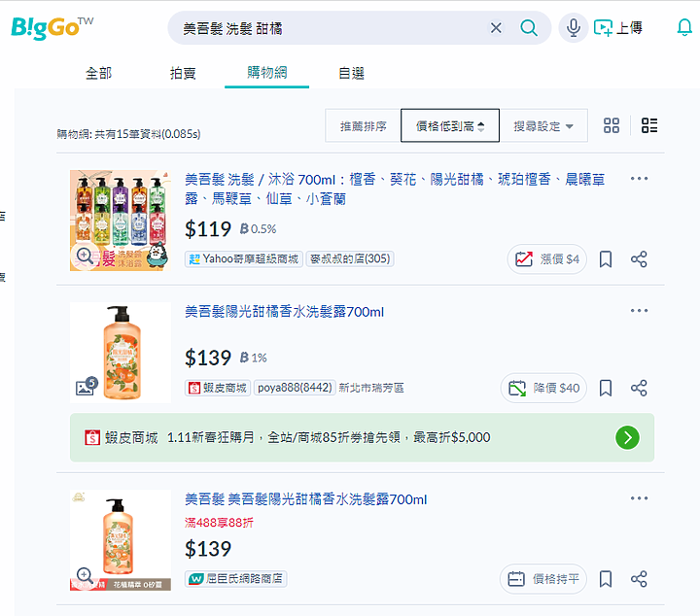The image size is (700, 616).
Task: Toggle 價格低到高 price sorting
Action: pyautogui.click(x=450, y=125)
